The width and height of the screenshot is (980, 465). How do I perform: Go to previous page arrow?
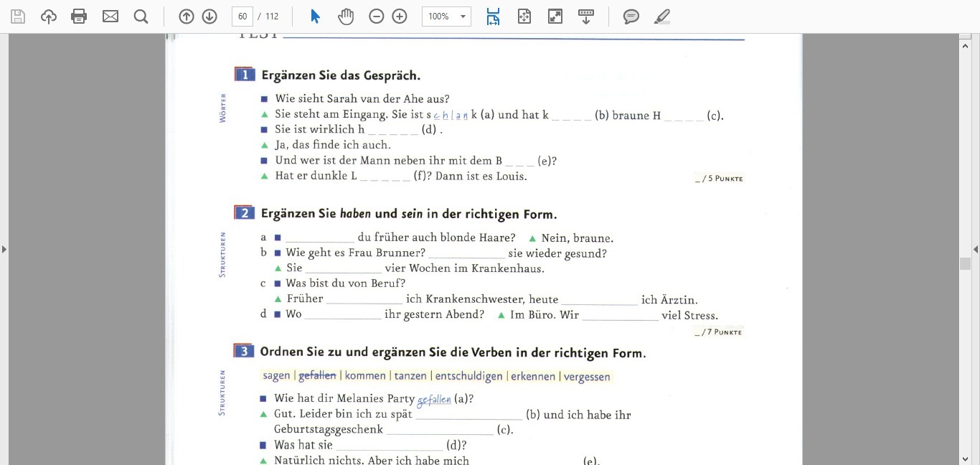[x=187, y=17]
